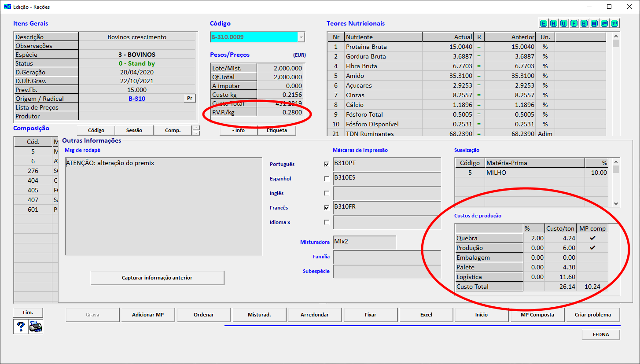
Task: Open the B-310 origin link
Action: click(x=137, y=99)
